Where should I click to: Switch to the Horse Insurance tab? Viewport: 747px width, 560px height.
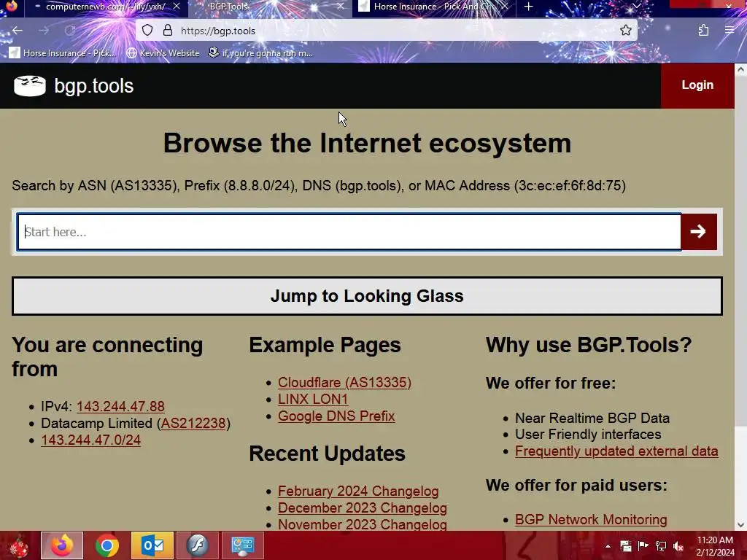click(433, 7)
